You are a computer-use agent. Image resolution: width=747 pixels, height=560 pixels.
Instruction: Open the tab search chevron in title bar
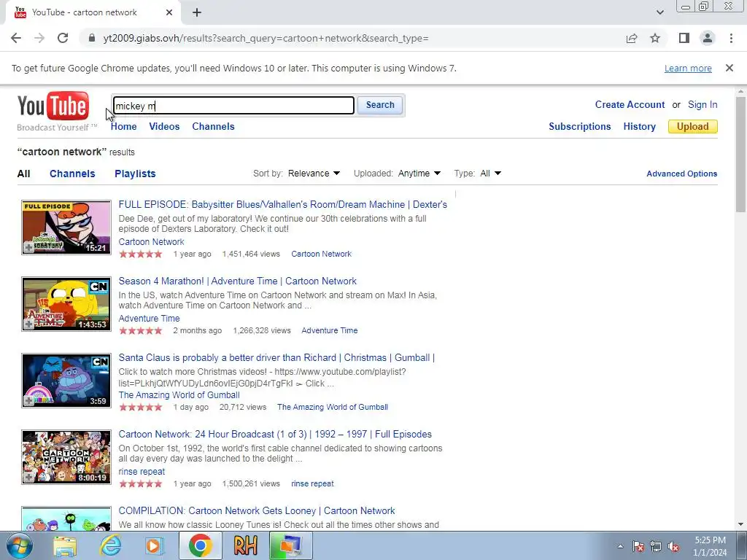point(659,12)
